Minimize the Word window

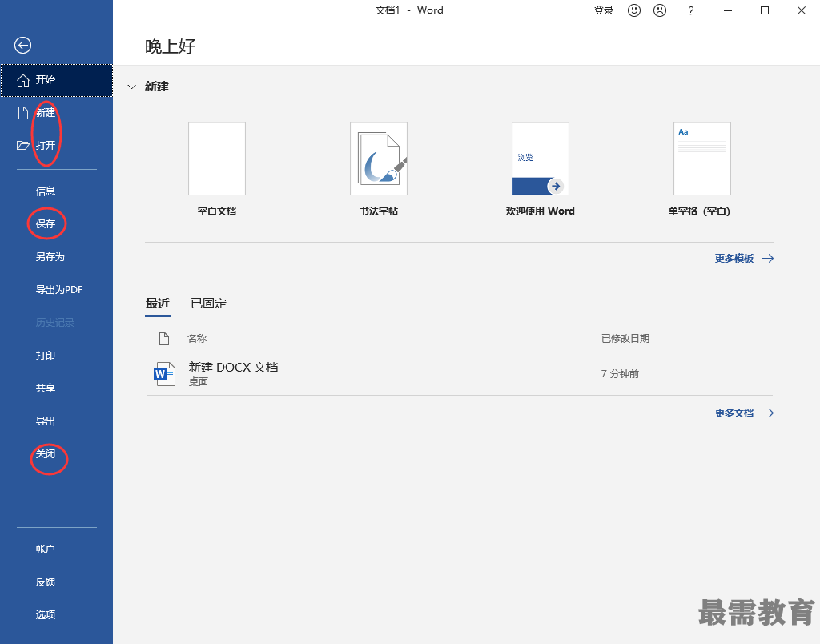click(727, 10)
